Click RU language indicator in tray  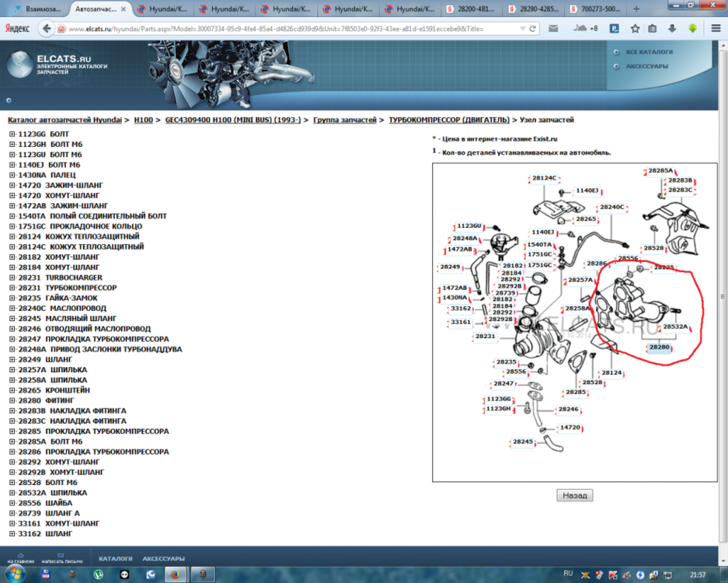click(568, 574)
